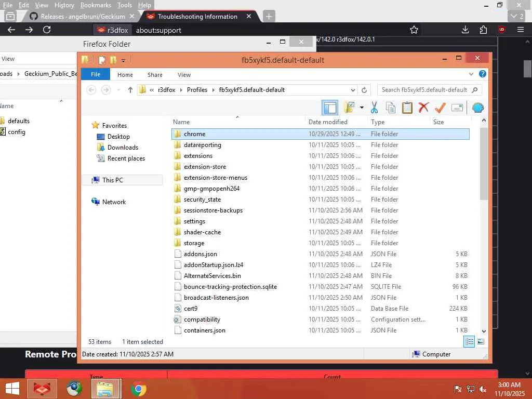This screenshot has height=399, width=532.
Task: Close the Troubleshooting Information tab
Action: (249, 16)
